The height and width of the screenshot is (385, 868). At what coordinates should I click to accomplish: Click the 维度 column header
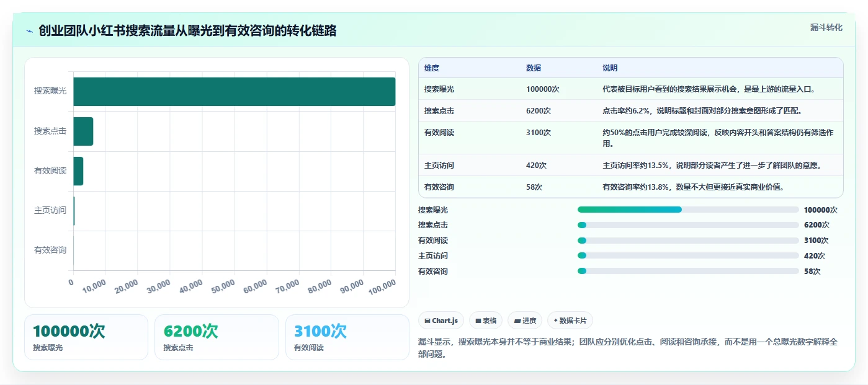[x=432, y=68]
